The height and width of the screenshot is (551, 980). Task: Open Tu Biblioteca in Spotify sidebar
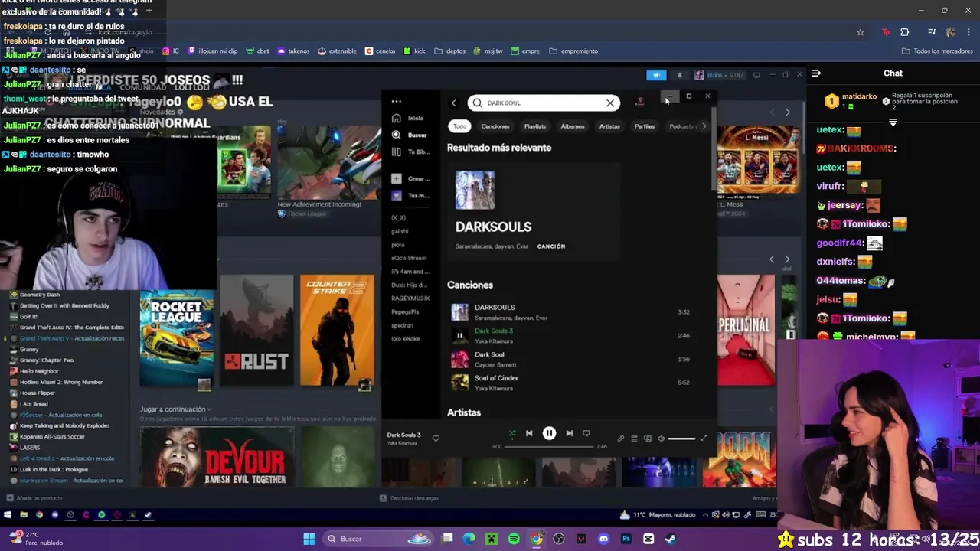(410, 152)
